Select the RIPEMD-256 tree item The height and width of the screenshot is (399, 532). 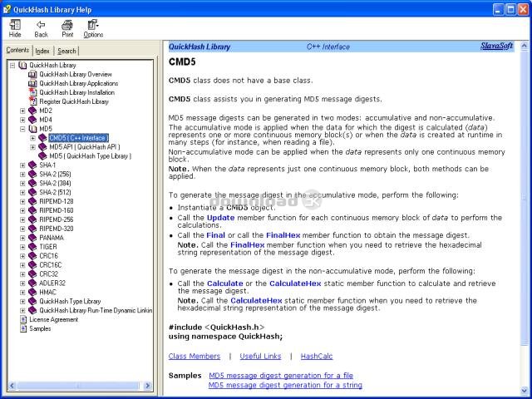[x=57, y=219]
